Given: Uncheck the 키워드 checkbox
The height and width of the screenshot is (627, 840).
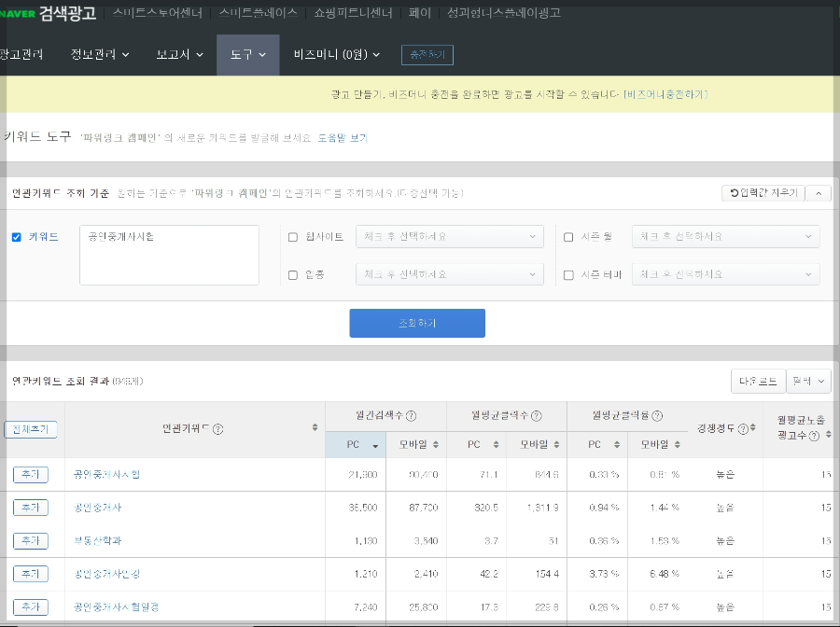Looking at the screenshot, I should [15, 237].
